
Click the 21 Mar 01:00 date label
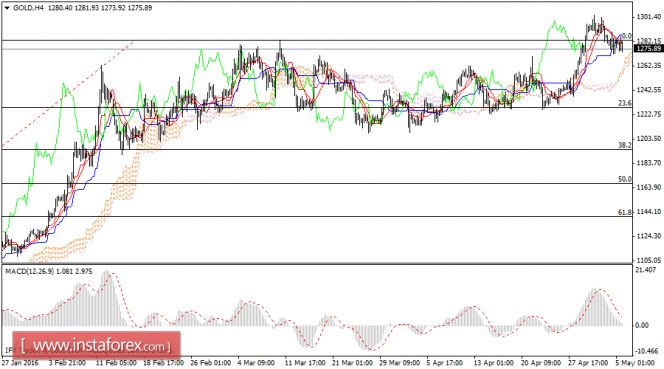click(x=352, y=363)
